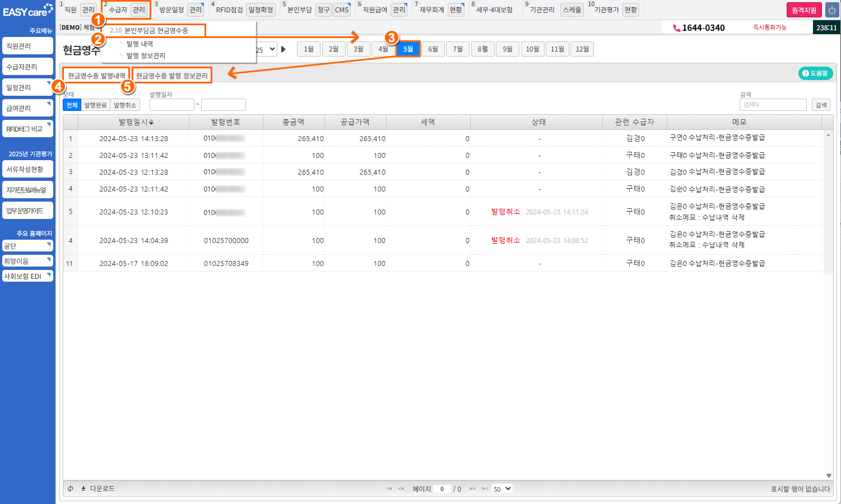Click the page number input field

[442, 489]
